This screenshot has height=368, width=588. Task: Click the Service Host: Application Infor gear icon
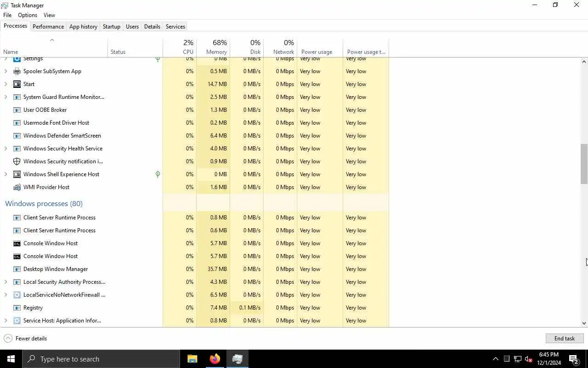pyautogui.click(x=17, y=321)
